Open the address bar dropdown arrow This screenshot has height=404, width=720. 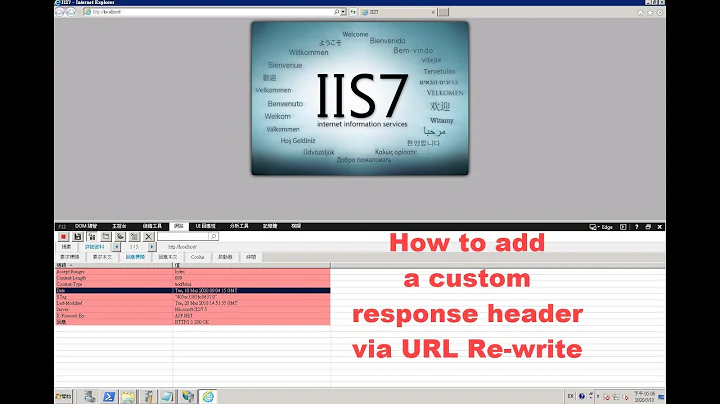(x=343, y=12)
